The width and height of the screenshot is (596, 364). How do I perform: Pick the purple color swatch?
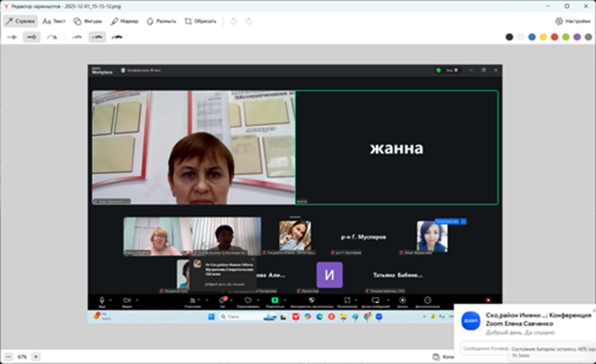(x=577, y=37)
